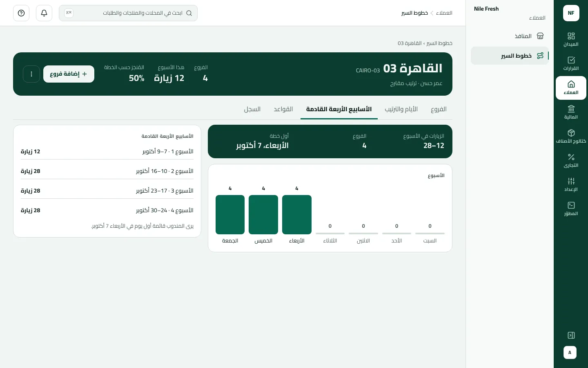This screenshot has height=368, width=588.
Task: Focus the search stores and products field
Action: point(128,13)
